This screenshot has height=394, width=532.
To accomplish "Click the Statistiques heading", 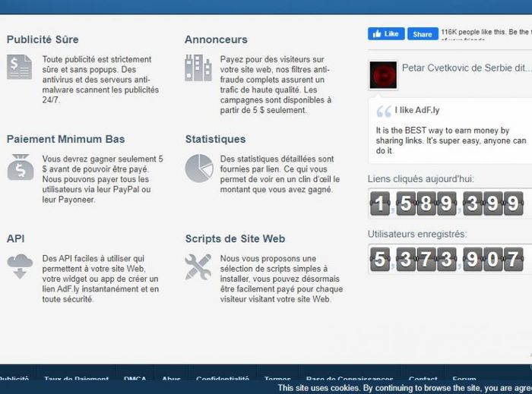I will (x=215, y=139).
